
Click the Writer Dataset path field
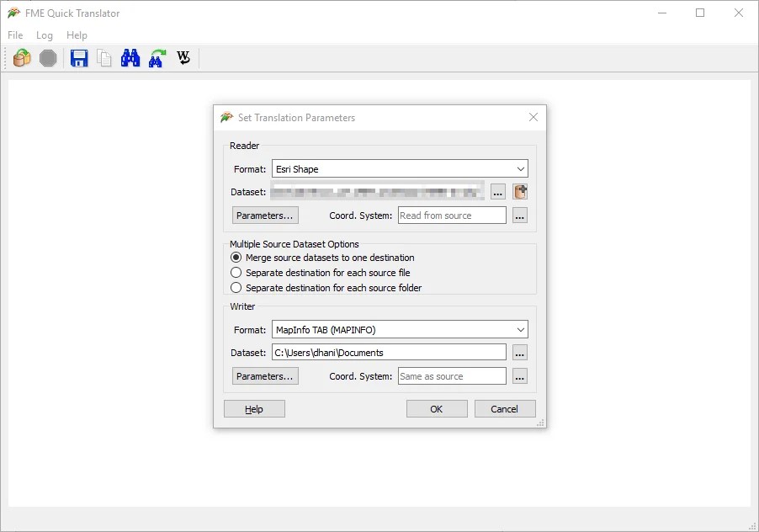point(390,353)
